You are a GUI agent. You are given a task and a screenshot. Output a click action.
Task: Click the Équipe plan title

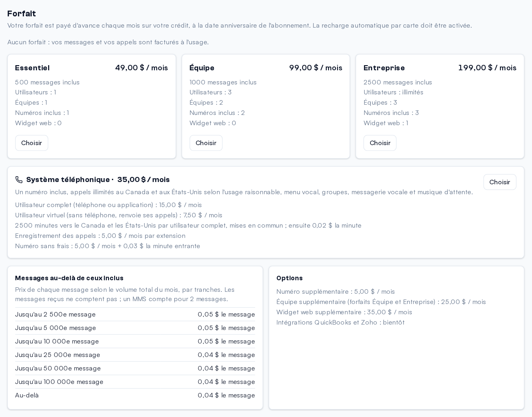(202, 68)
